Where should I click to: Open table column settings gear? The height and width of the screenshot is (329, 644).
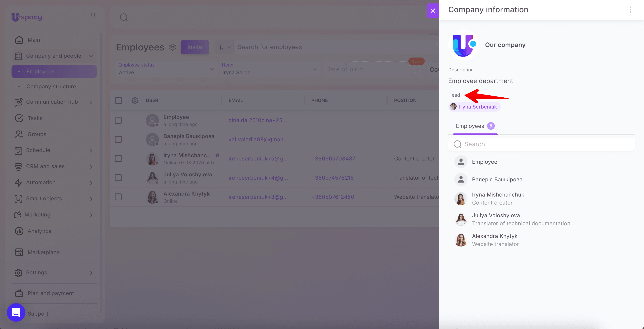tap(135, 100)
